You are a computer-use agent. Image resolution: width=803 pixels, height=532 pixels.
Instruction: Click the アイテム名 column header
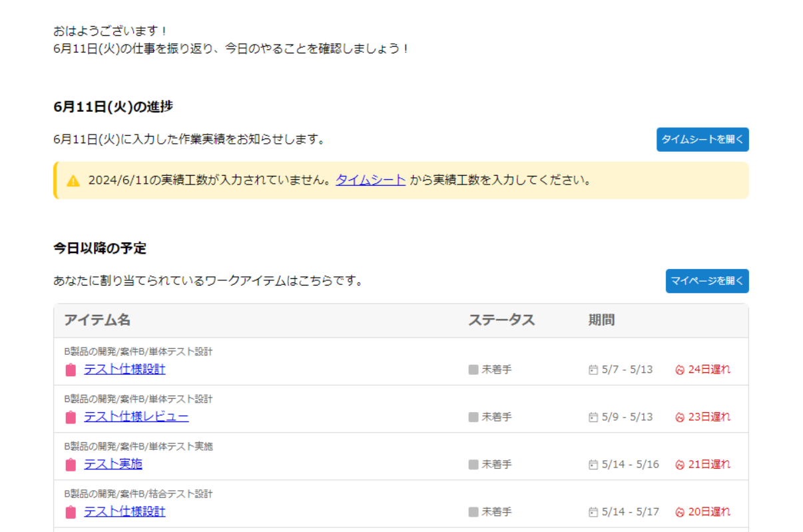(x=97, y=320)
